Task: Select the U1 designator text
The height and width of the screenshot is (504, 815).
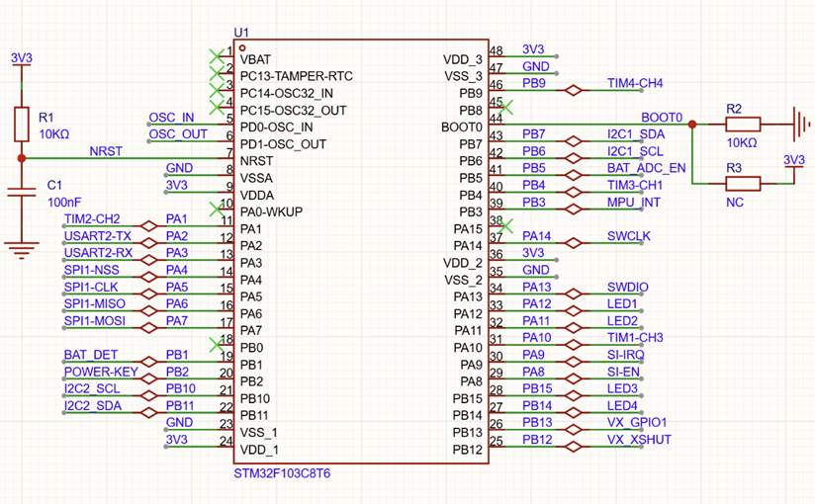Action: (241, 33)
